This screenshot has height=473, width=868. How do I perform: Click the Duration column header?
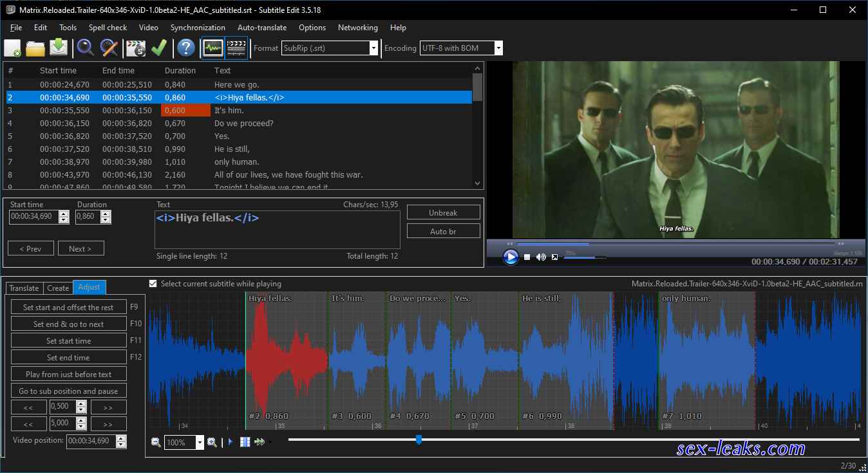(x=180, y=70)
